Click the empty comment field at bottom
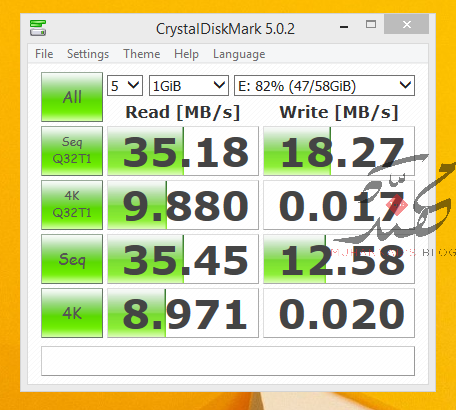Viewport: 456px width, 410px height. 228,361
